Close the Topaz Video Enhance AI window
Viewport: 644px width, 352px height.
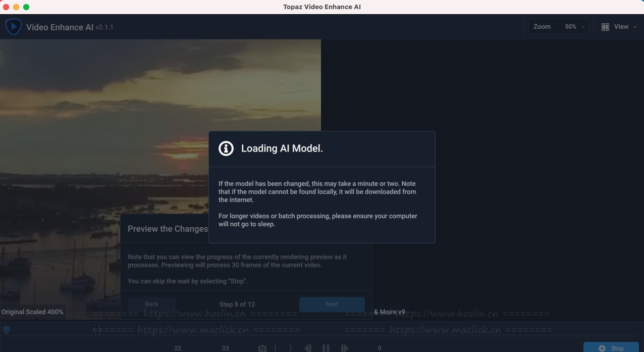(6, 7)
